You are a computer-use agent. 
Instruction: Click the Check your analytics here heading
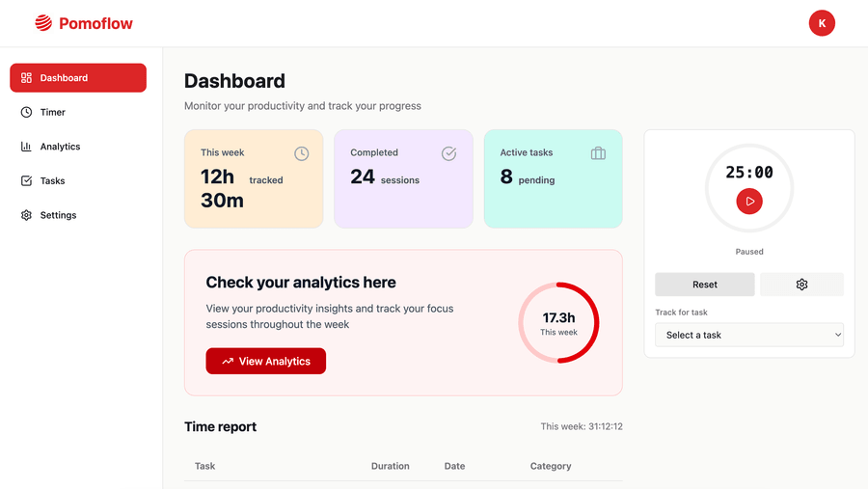[x=301, y=283]
